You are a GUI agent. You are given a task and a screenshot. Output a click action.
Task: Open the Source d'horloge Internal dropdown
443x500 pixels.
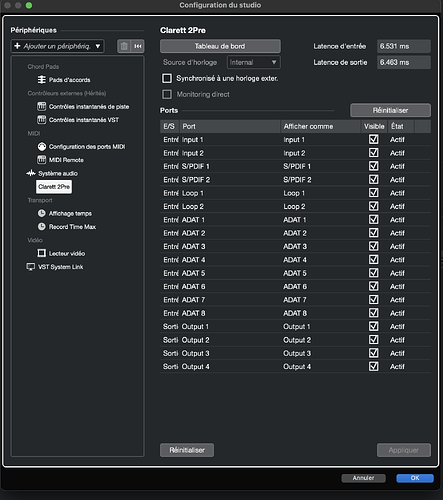253,62
